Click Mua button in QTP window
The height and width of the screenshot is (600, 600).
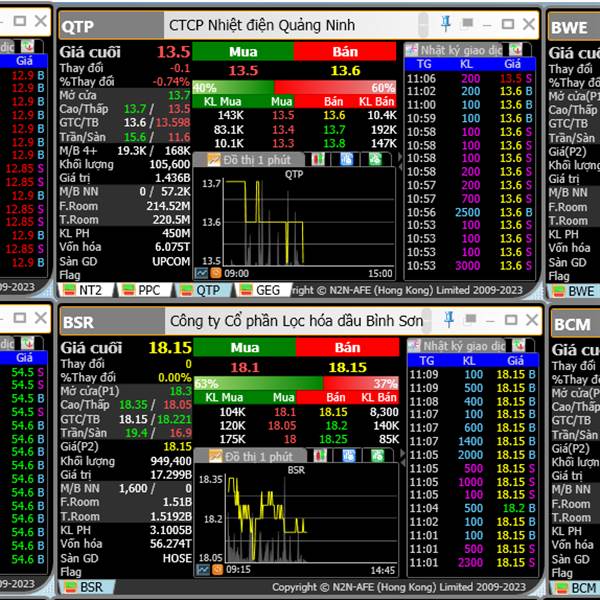[x=243, y=52]
